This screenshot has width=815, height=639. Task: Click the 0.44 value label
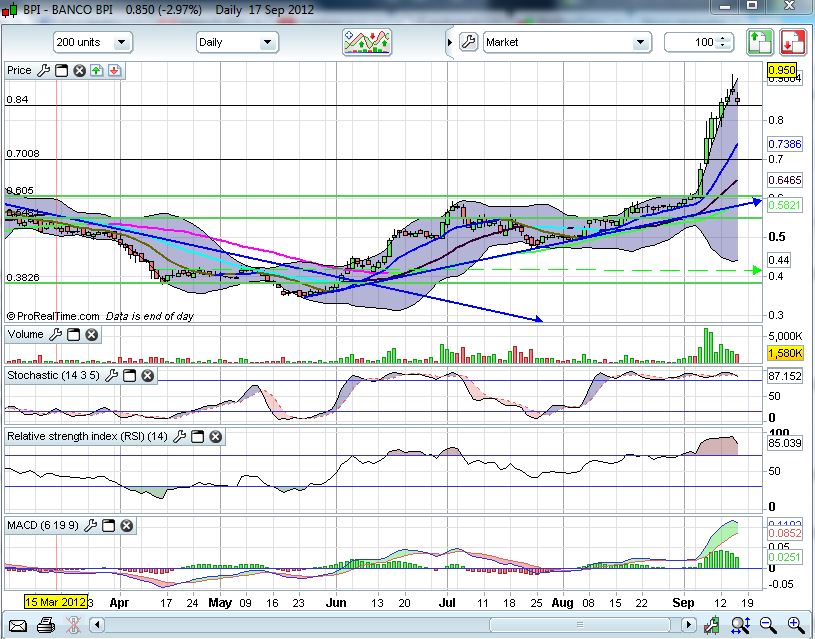click(x=779, y=259)
